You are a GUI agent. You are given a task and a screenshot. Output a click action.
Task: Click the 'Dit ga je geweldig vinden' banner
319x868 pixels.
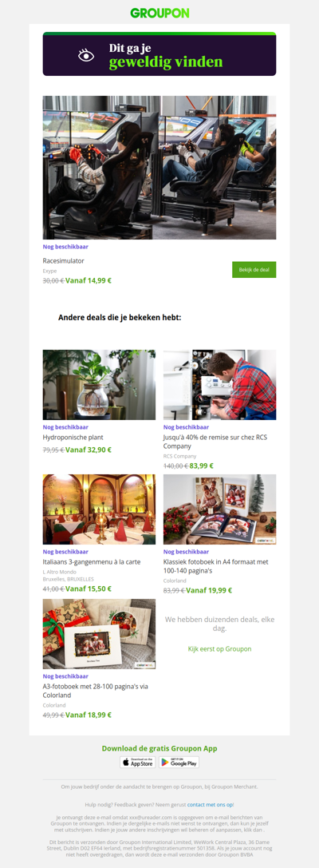[159, 55]
